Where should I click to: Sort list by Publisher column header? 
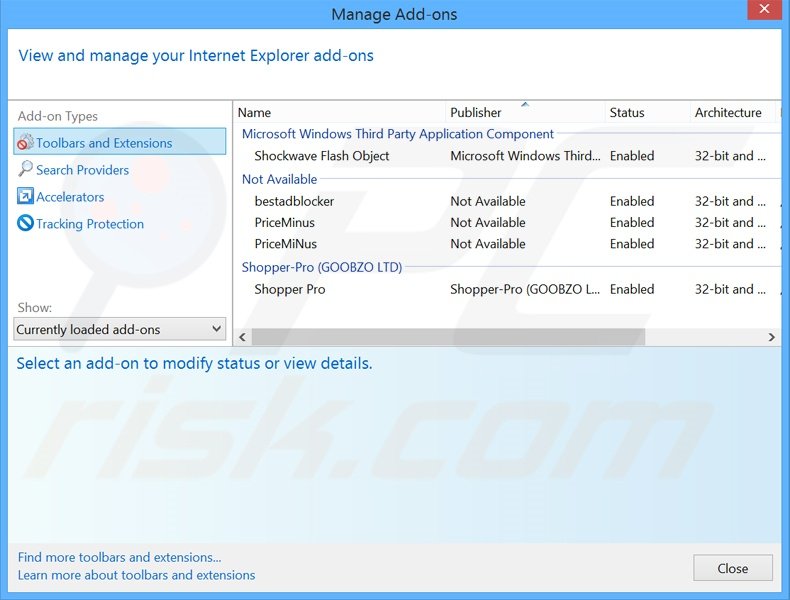click(x=525, y=112)
